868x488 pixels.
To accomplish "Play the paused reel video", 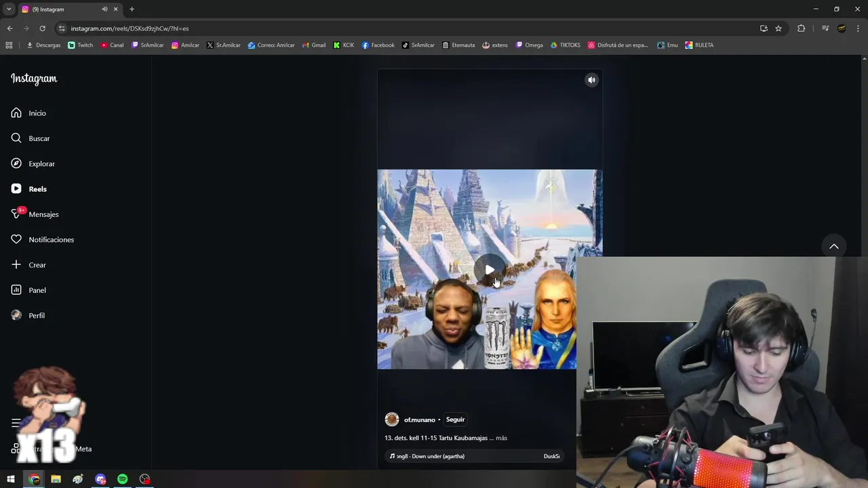I will click(x=489, y=270).
